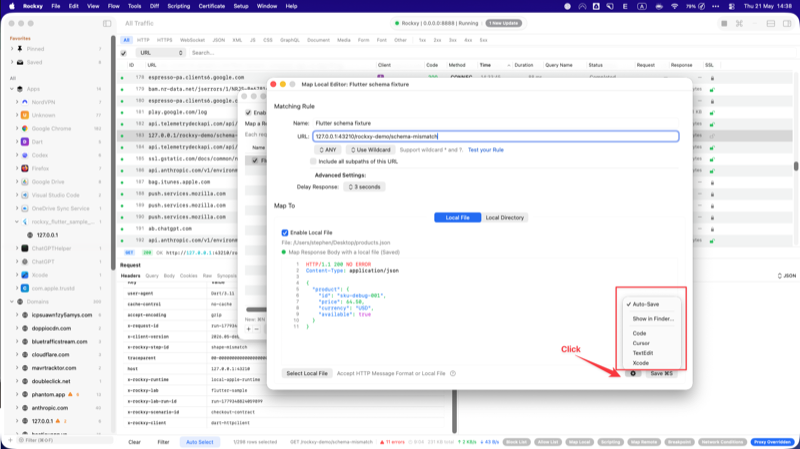Open the URL filter type dropdown
The height and width of the screenshot is (449, 800).
coord(160,53)
